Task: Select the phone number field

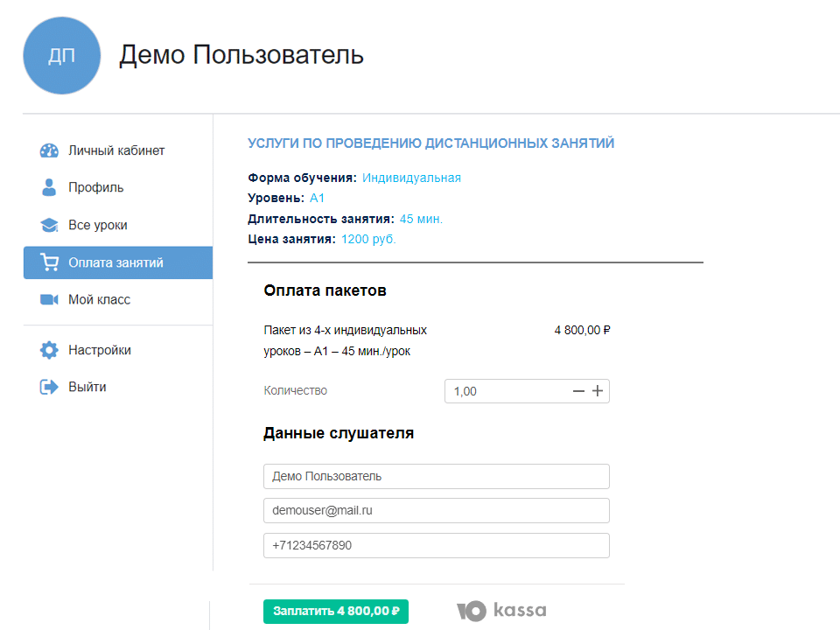Action: (436, 545)
